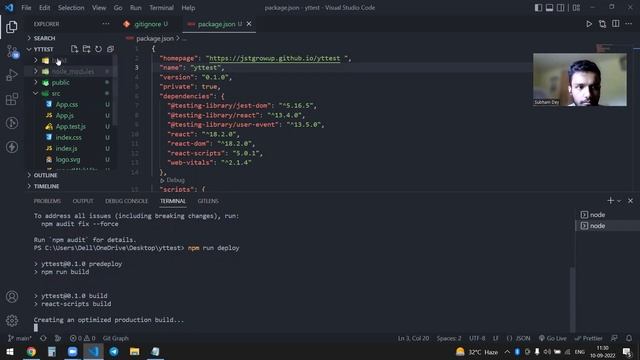
Task: Toggle primary side bar layout icon
Action: (x=538, y=7)
